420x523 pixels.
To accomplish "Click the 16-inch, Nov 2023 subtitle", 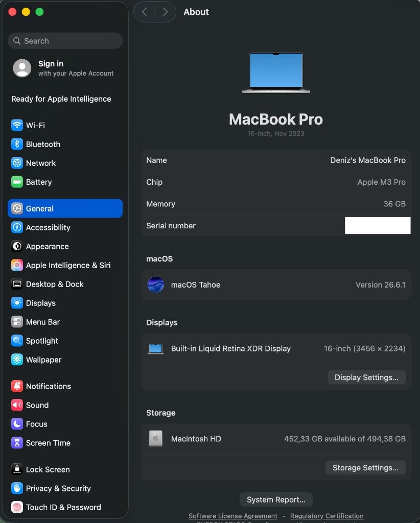I will (276, 134).
